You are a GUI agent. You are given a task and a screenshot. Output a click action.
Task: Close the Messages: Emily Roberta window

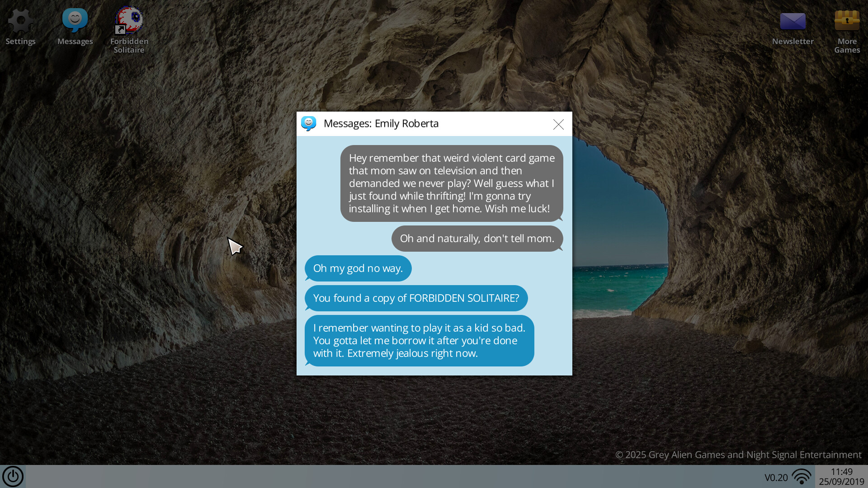[558, 124]
